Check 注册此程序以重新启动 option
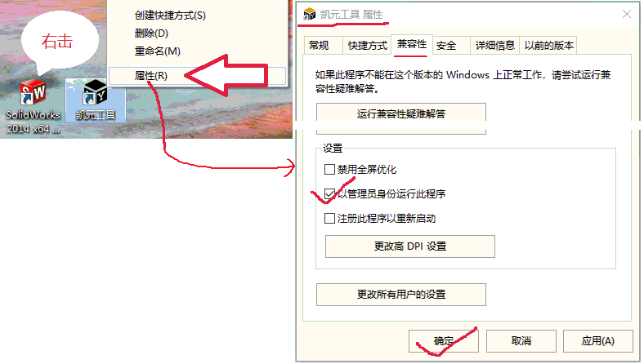The height and width of the screenshot is (364, 644). pos(329,218)
